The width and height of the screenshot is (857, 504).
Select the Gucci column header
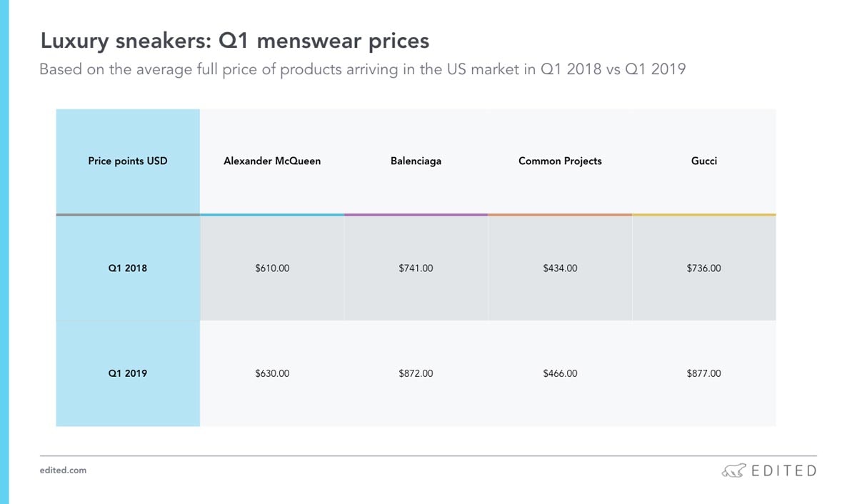pyautogui.click(x=704, y=161)
